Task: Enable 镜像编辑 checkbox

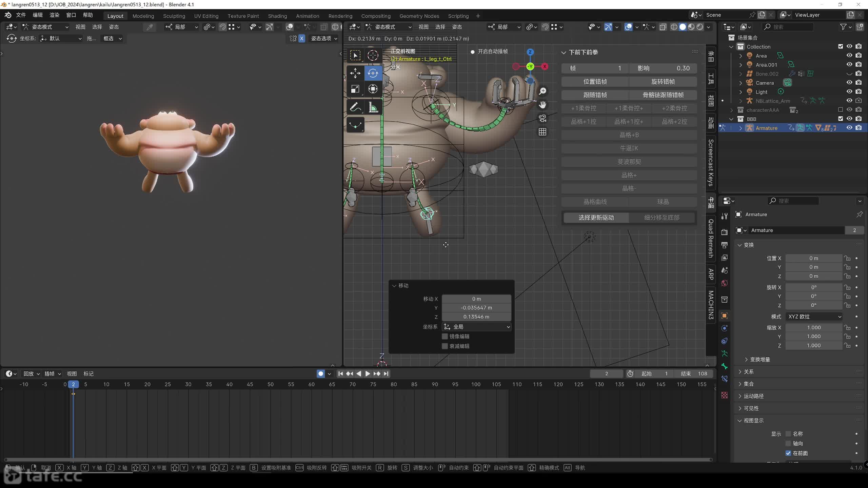Action: click(x=445, y=336)
